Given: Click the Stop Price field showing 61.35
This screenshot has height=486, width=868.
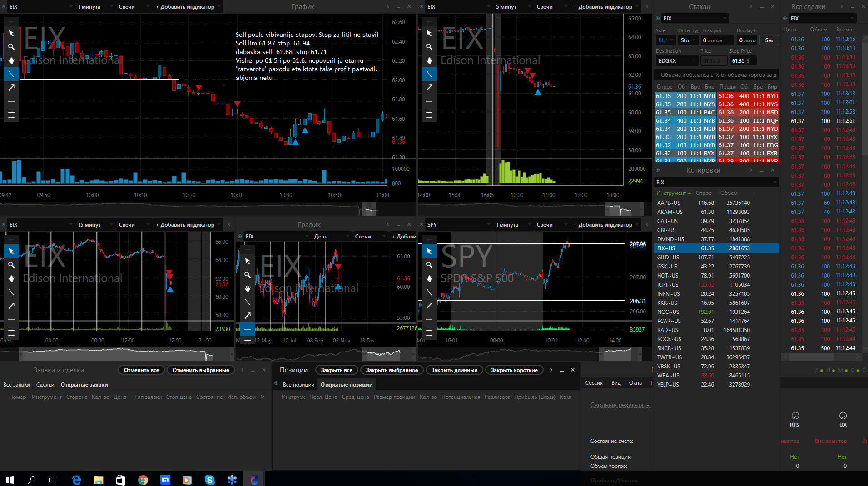Looking at the screenshot, I should point(743,61).
